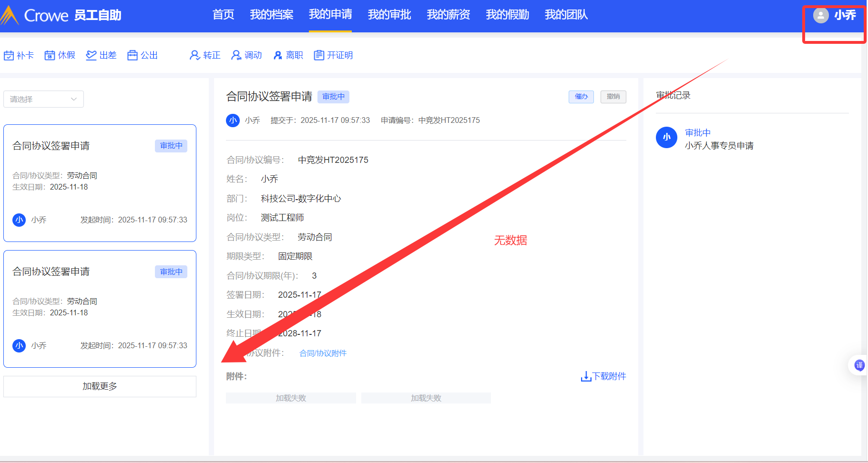Click the 休假 leave calendar icon

[50, 56]
